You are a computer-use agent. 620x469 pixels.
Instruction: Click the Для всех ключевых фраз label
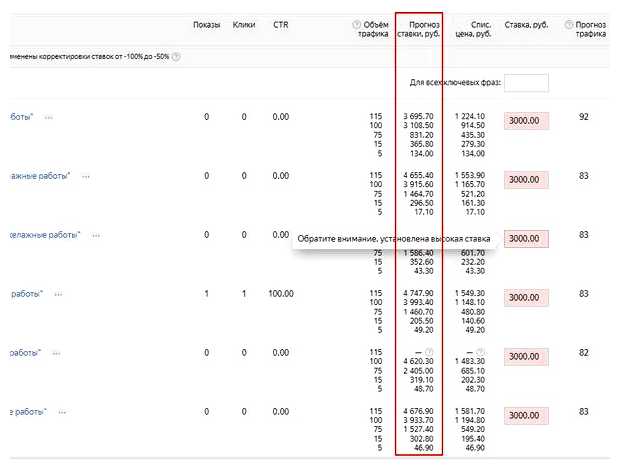pos(455,82)
